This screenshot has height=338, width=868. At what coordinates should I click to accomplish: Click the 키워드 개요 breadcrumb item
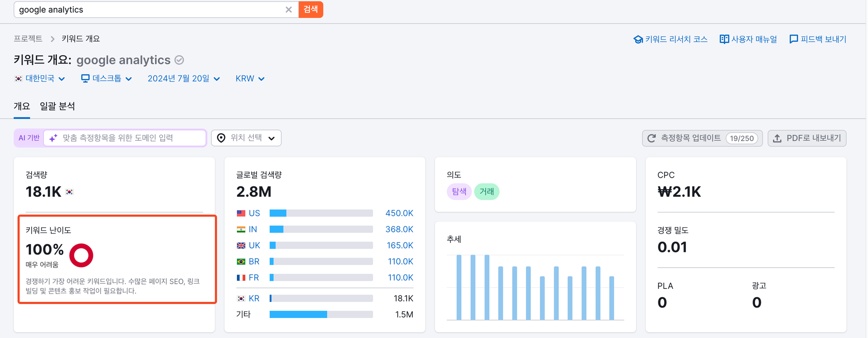81,39
